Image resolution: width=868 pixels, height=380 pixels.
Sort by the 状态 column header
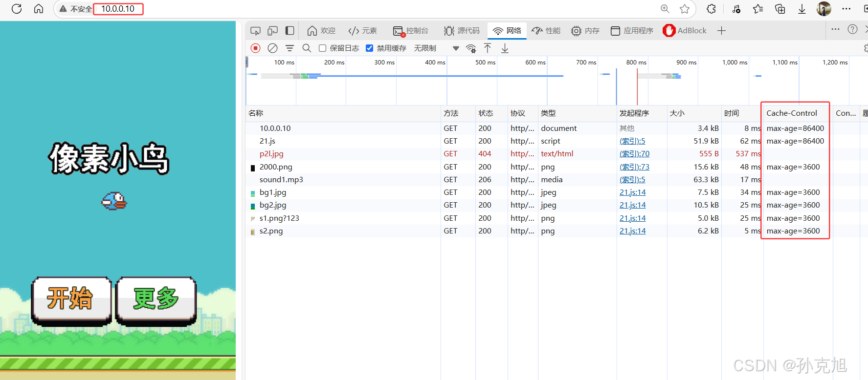491,113
